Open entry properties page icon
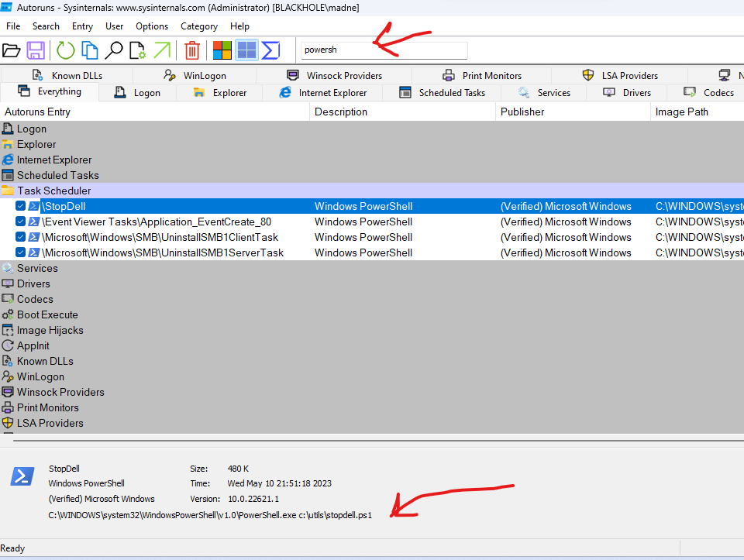The height and width of the screenshot is (560, 744). [138, 50]
